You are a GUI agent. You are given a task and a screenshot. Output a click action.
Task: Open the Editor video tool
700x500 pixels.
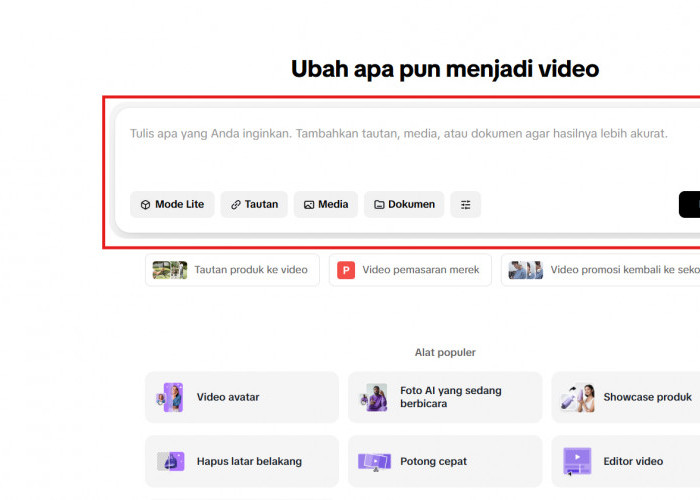pyautogui.click(x=626, y=461)
